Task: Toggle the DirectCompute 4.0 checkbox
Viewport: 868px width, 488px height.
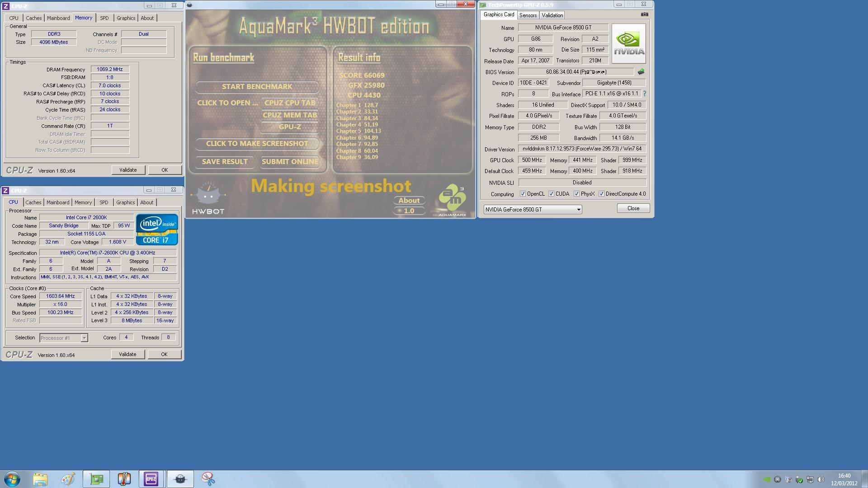Action: (x=601, y=194)
